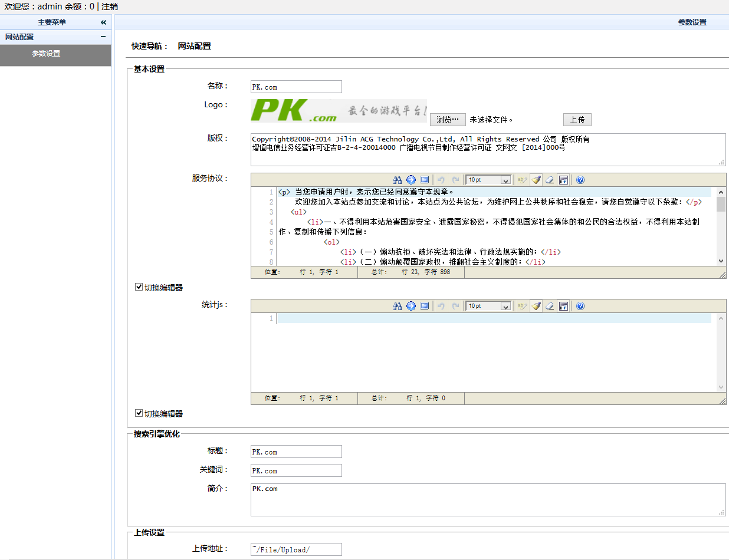Click the eraser icon in 服务协议 toolbar
The width and height of the screenshot is (729, 560).
(x=550, y=180)
